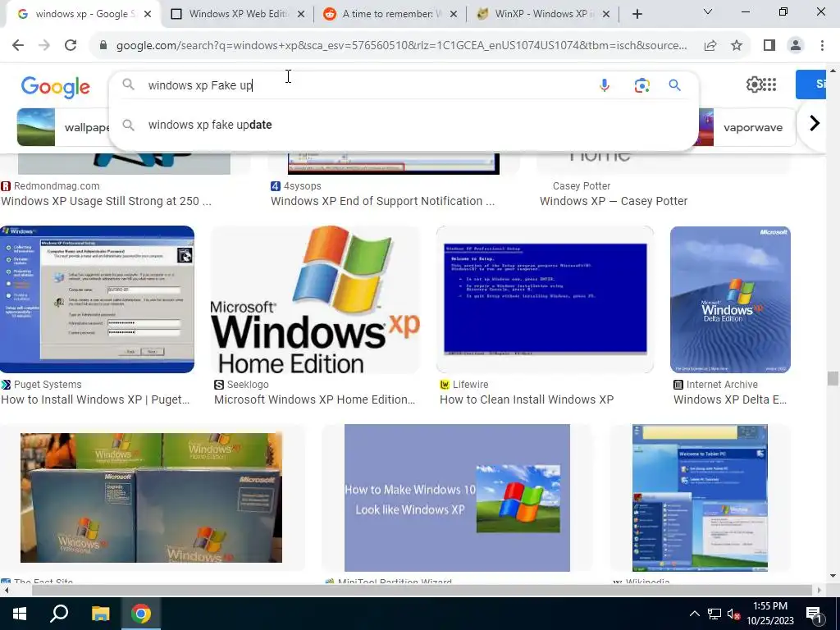
Task: Open 'How to Clean Install Windows XP' link
Action: [x=527, y=399]
